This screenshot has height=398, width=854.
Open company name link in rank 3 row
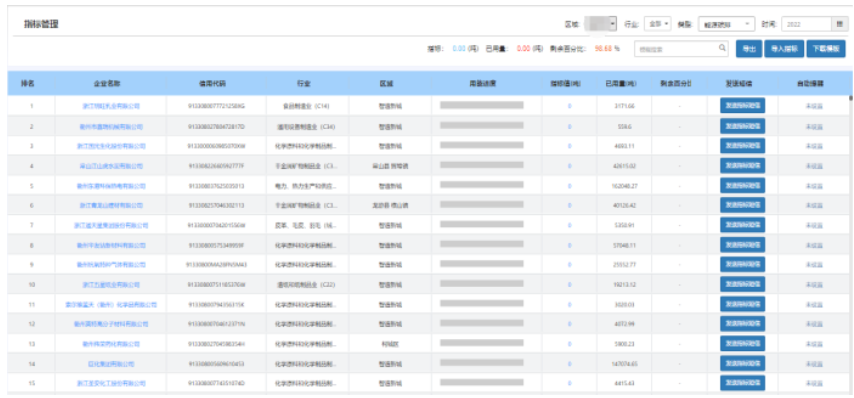[111, 146]
